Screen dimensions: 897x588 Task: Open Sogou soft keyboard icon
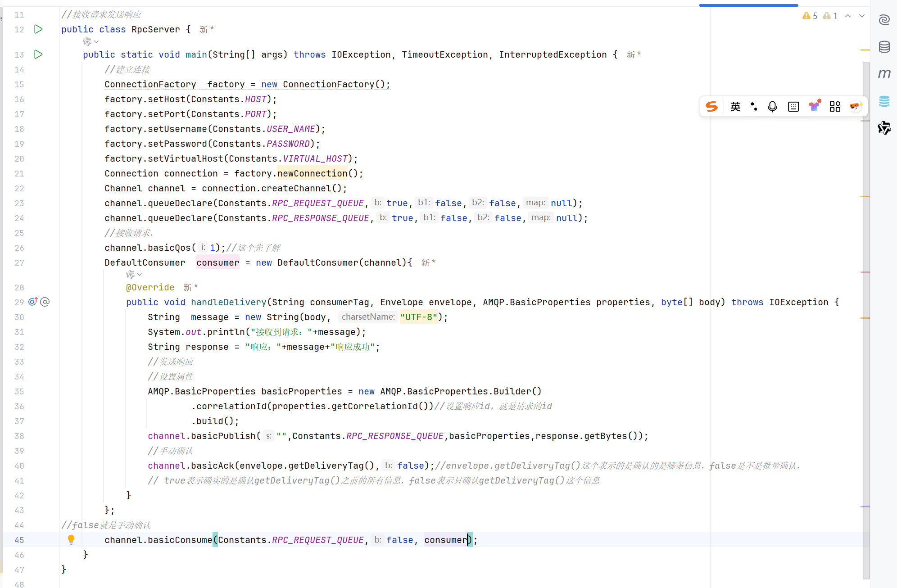tap(793, 107)
